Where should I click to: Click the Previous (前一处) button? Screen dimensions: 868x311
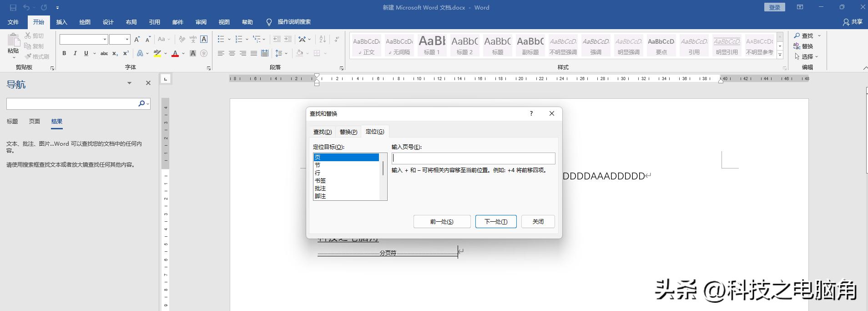[442, 222]
